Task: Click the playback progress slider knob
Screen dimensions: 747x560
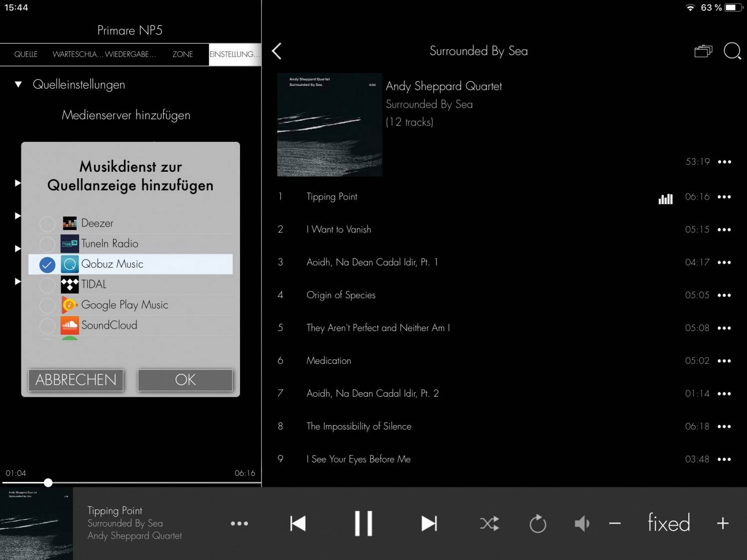Action: click(x=48, y=482)
